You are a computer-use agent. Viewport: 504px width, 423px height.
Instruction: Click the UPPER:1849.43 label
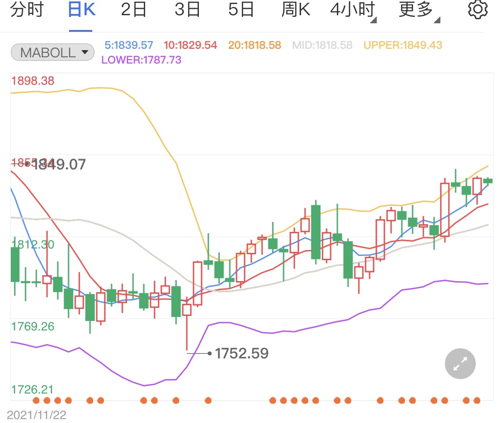pos(403,45)
